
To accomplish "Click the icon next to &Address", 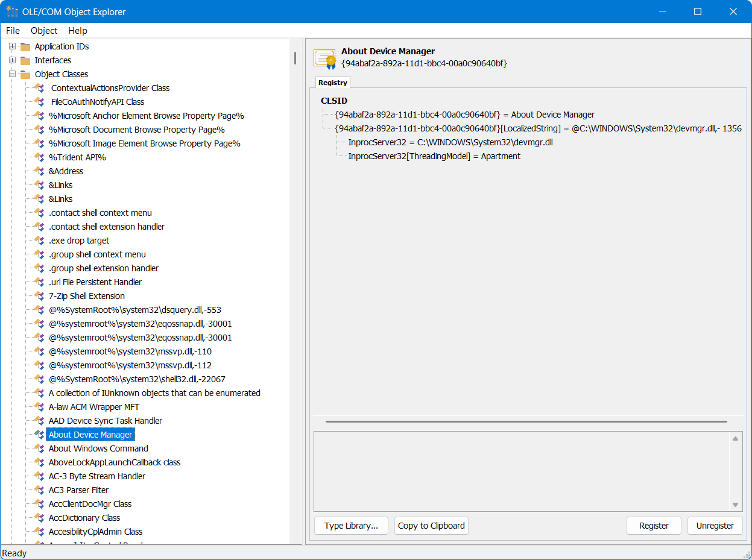I will (39, 171).
